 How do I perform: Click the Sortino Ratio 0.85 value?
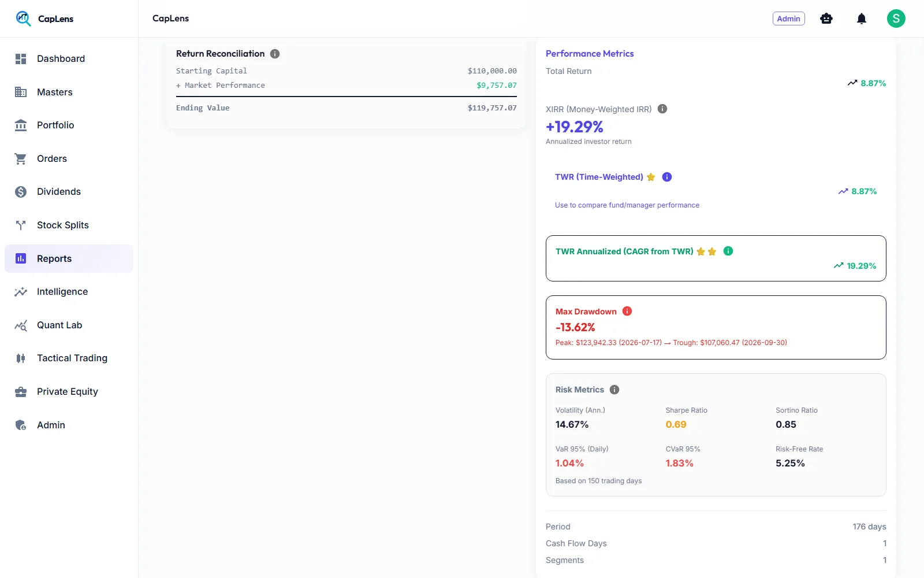click(x=786, y=424)
